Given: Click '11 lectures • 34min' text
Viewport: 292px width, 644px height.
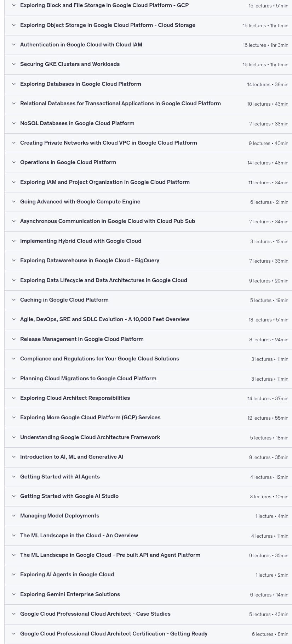Looking at the screenshot, I should click(268, 183).
